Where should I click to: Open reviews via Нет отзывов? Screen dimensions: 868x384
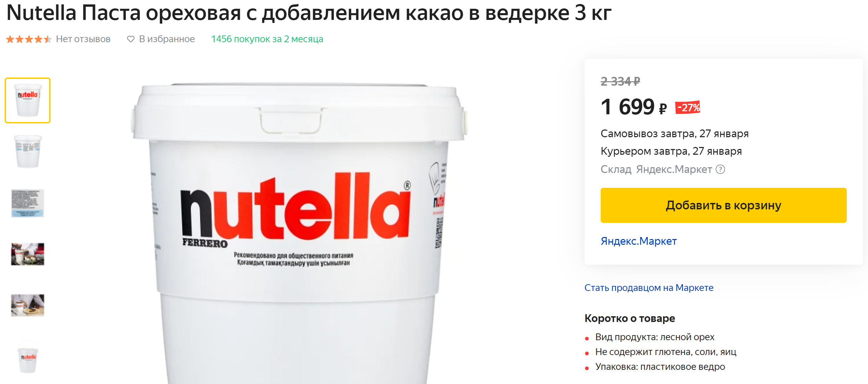point(83,39)
